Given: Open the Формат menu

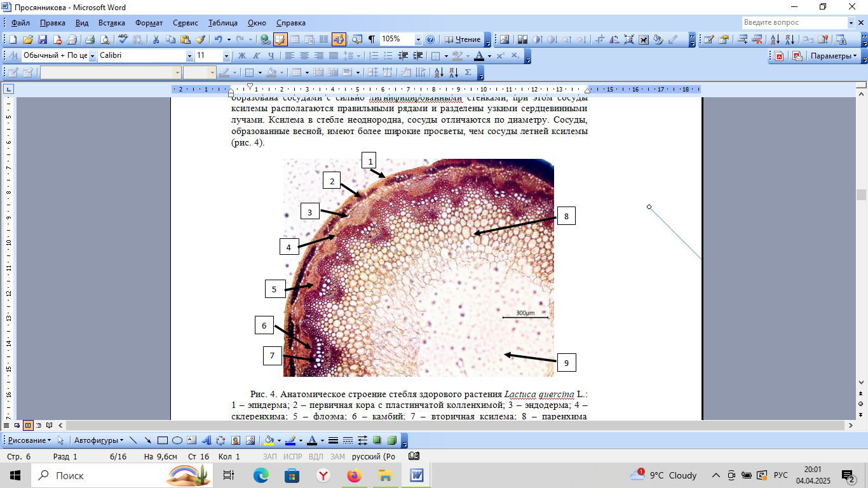Looking at the screenshot, I should pyautogui.click(x=149, y=23).
